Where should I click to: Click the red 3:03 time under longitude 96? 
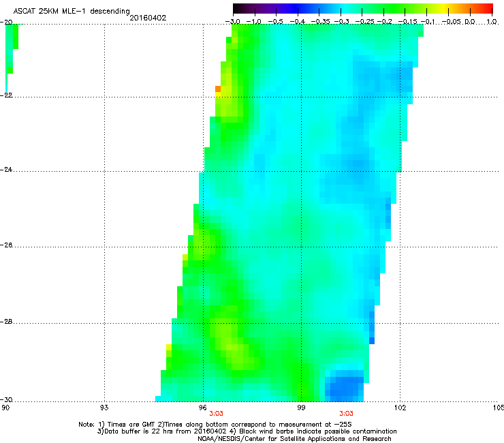tap(216, 414)
